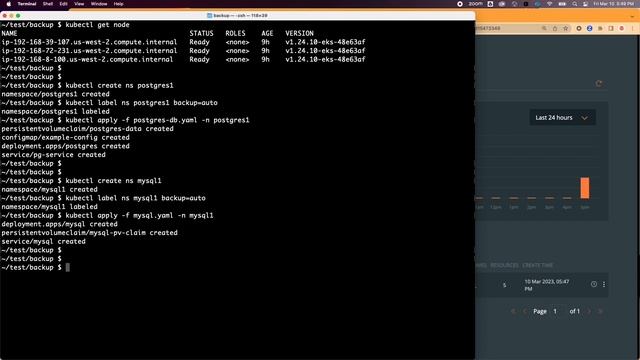Click 'configmap/example-config created' line
Viewport: 640px width, 360px height.
(65, 137)
